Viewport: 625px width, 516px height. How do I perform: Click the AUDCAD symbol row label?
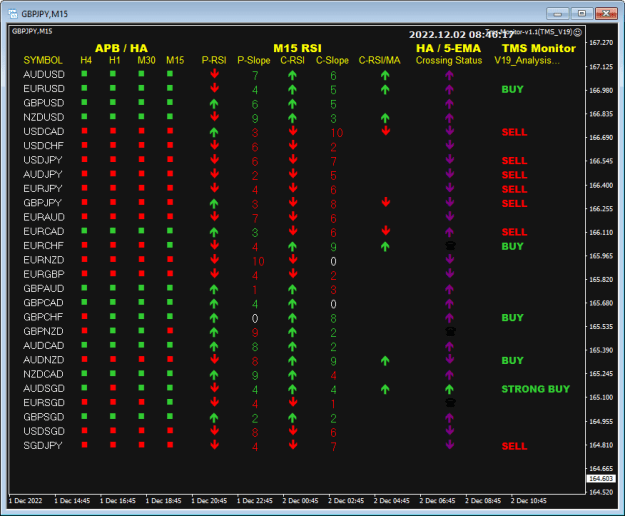pyautogui.click(x=43, y=346)
